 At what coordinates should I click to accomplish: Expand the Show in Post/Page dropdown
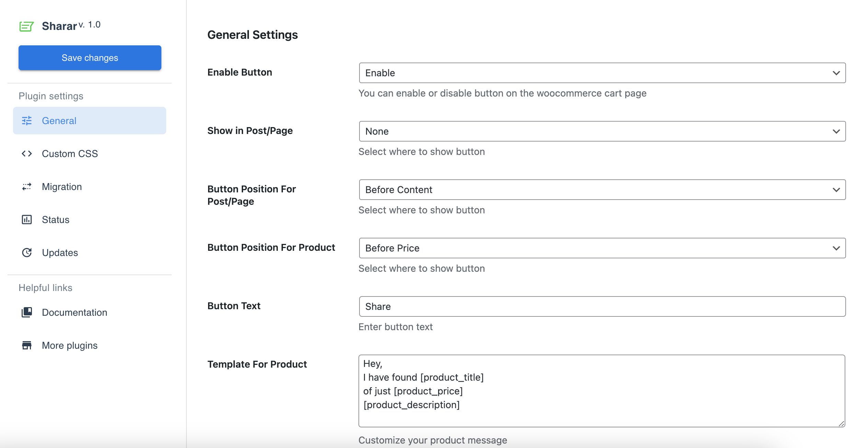[602, 131]
